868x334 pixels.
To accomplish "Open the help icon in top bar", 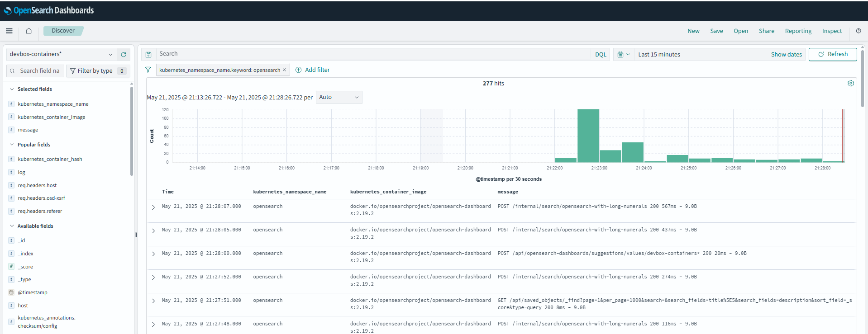I will (858, 31).
